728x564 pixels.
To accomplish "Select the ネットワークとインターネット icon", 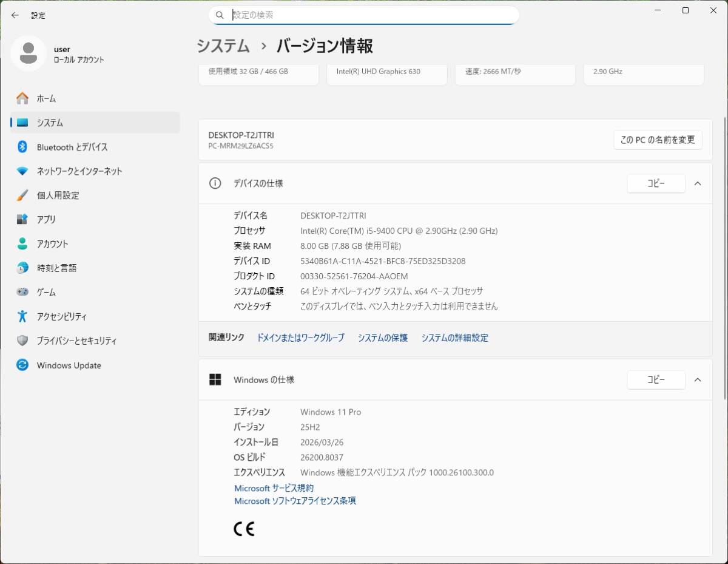I will coord(22,171).
